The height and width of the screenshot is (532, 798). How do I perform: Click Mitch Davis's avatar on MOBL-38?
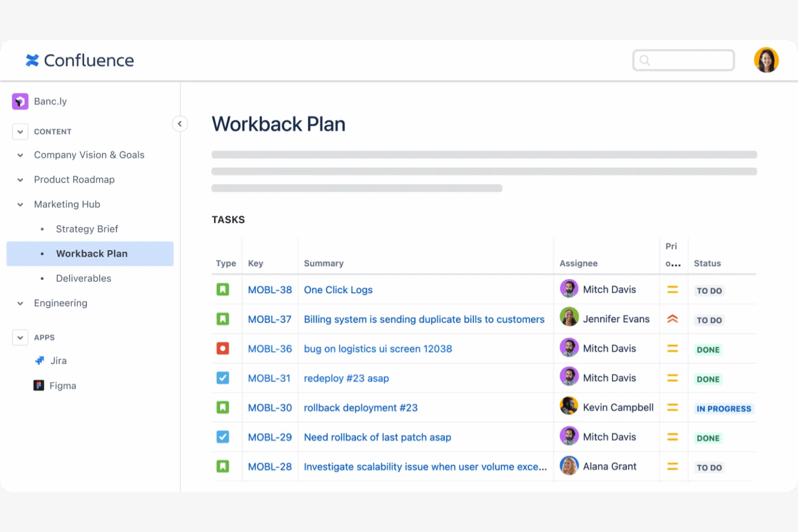pyautogui.click(x=569, y=289)
